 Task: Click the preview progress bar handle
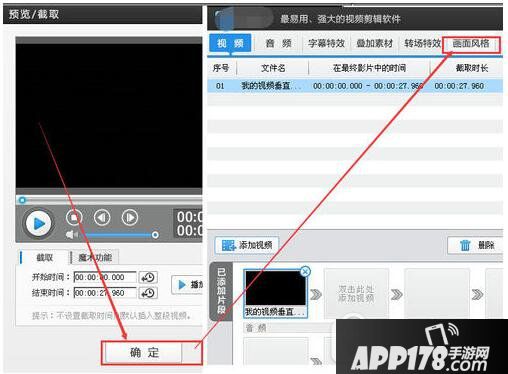coord(22,200)
